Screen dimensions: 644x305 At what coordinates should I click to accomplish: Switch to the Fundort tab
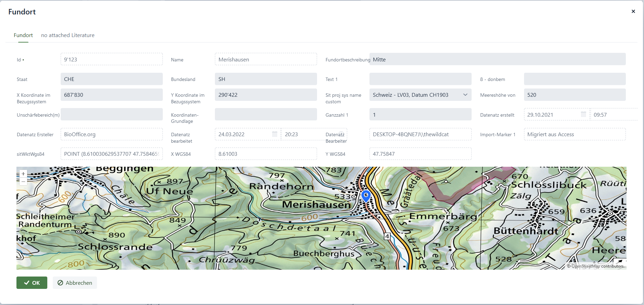[x=23, y=35]
